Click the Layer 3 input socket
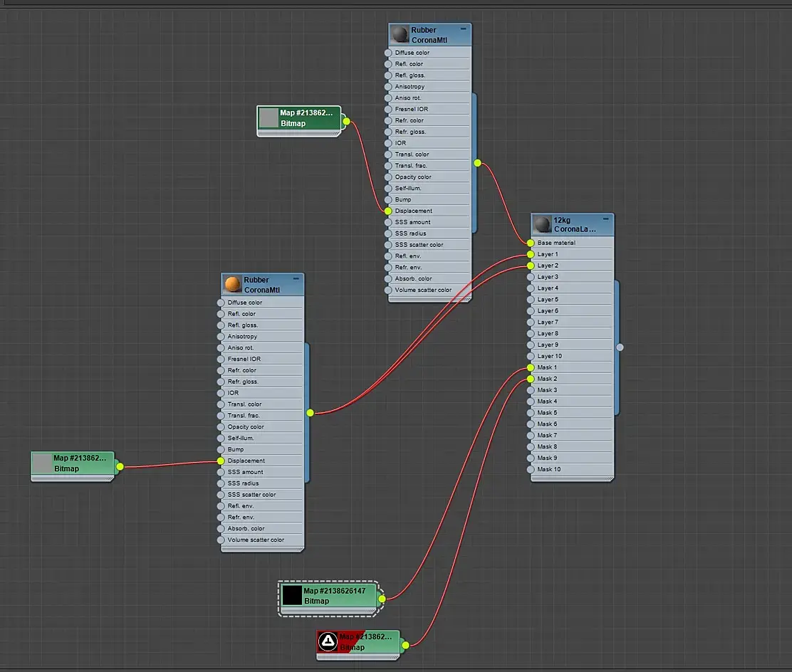The height and width of the screenshot is (672, 792). 531,277
